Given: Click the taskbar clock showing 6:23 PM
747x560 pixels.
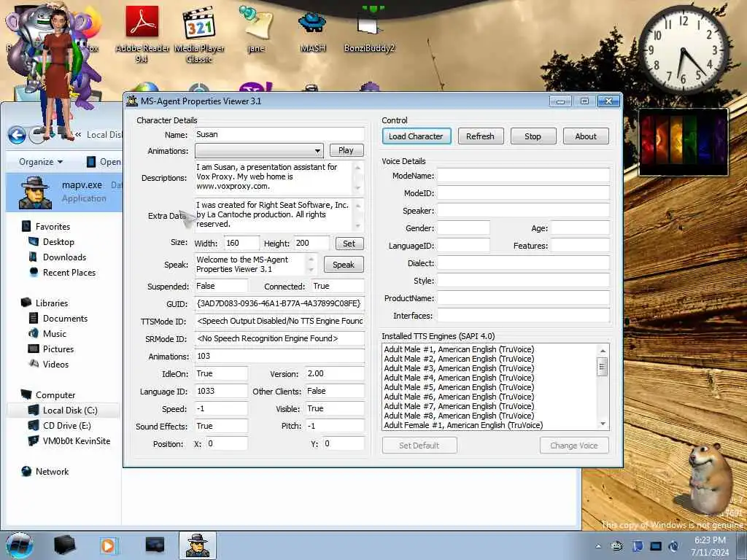Looking at the screenshot, I should tap(710, 546).
